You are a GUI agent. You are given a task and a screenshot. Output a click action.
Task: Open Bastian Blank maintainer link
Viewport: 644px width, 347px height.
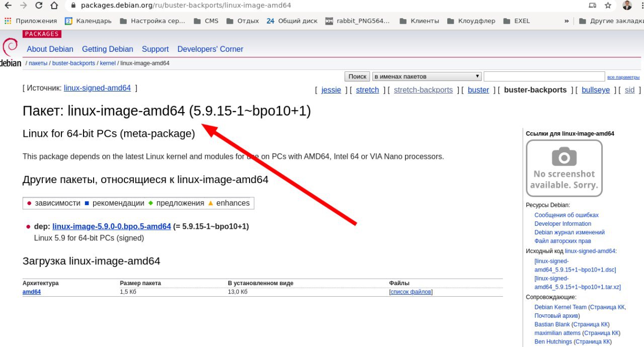[552, 324]
